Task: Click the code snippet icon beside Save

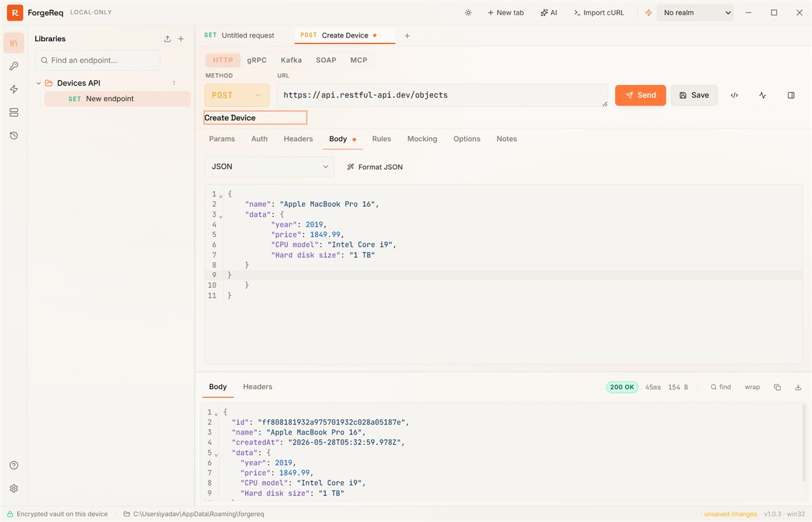Action: [734, 96]
